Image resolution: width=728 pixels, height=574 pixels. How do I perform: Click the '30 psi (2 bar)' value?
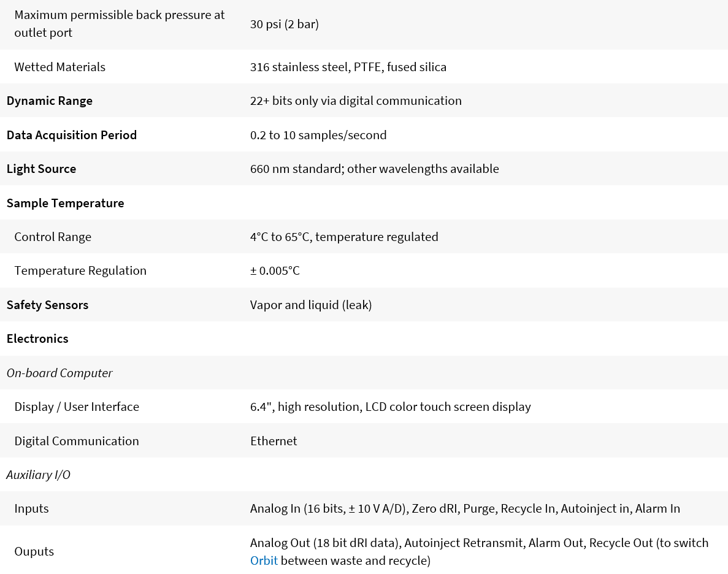click(285, 24)
